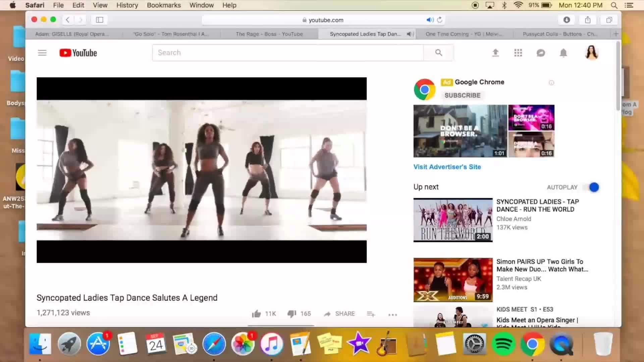644x362 pixels.
Task: Open the YouTube apps grid
Action: [518, 53]
